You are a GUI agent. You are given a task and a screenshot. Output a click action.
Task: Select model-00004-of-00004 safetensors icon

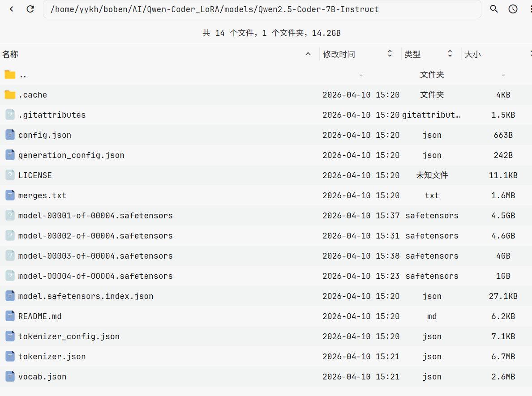pyautogui.click(x=10, y=276)
